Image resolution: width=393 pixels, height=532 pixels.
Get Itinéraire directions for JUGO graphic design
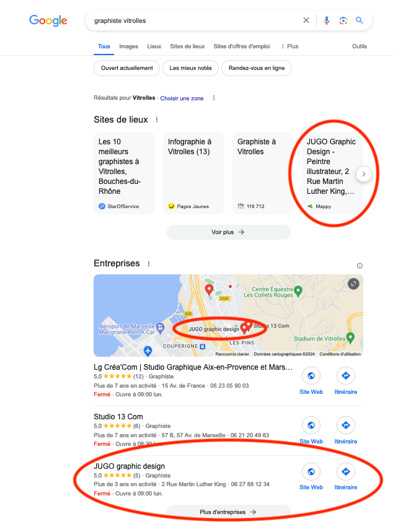tap(346, 471)
